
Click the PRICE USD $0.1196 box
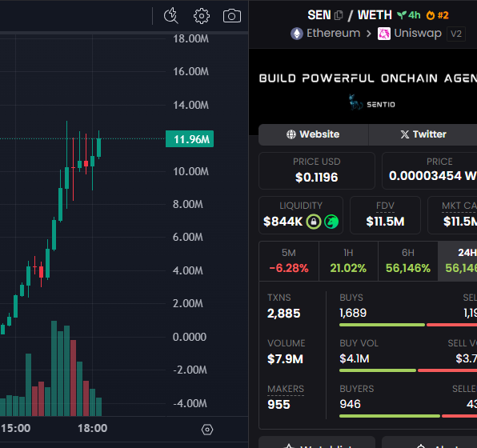[x=317, y=170]
